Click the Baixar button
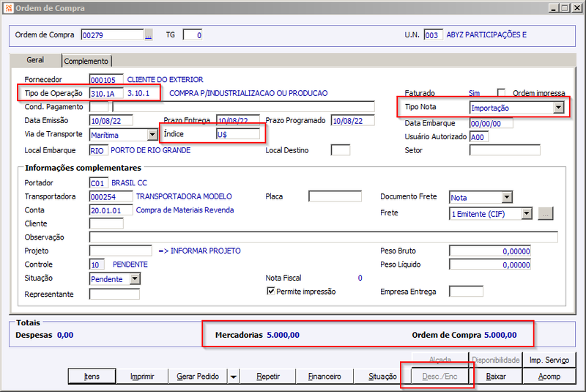Viewport: 586px width, 392px height. pyautogui.click(x=496, y=377)
